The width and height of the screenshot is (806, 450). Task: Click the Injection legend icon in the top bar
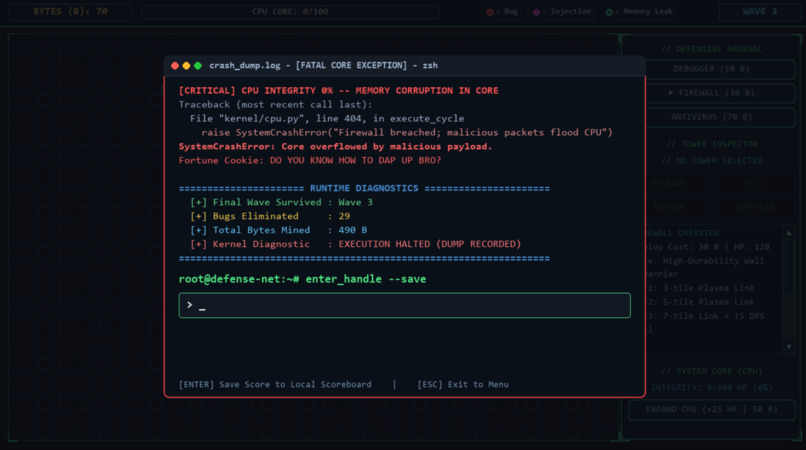(x=536, y=12)
